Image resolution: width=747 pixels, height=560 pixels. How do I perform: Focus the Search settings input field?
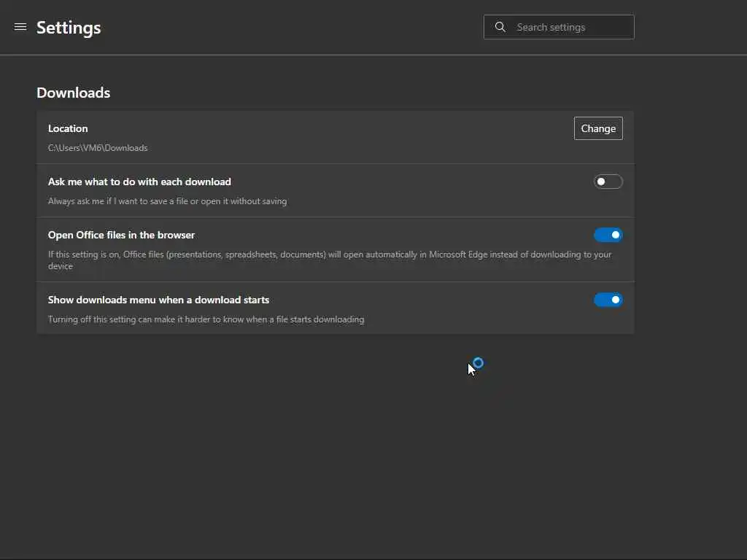coord(569,27)
